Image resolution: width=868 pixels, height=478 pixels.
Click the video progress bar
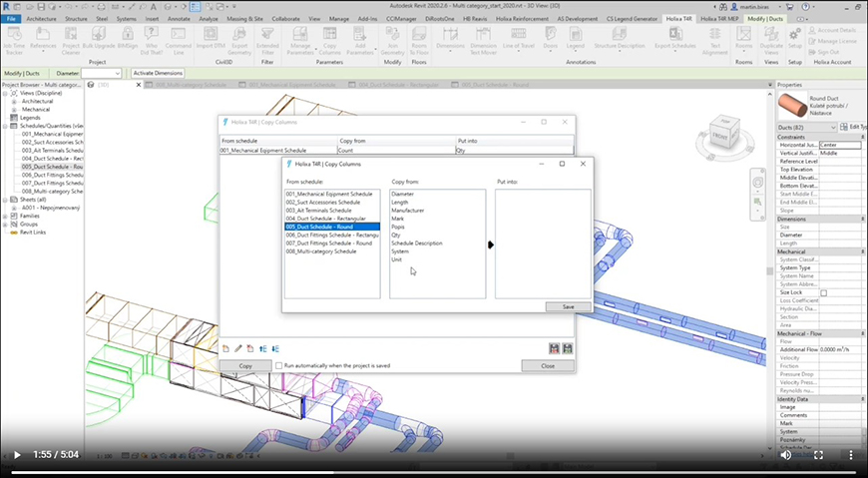[434, 473]
